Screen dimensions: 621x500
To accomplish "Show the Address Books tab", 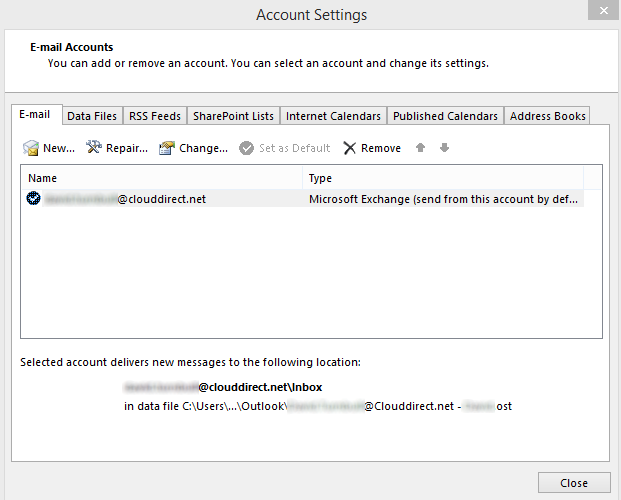I will point(547,116).
